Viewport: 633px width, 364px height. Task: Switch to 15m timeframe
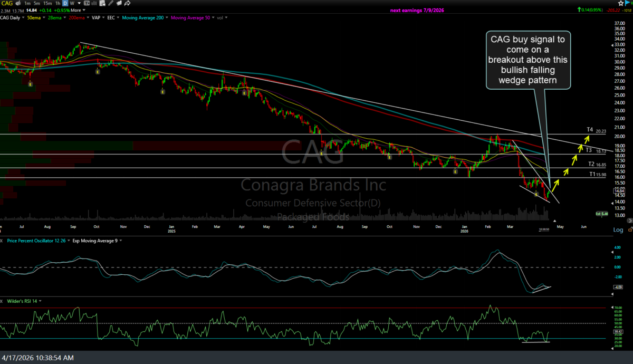click(47, 3)
